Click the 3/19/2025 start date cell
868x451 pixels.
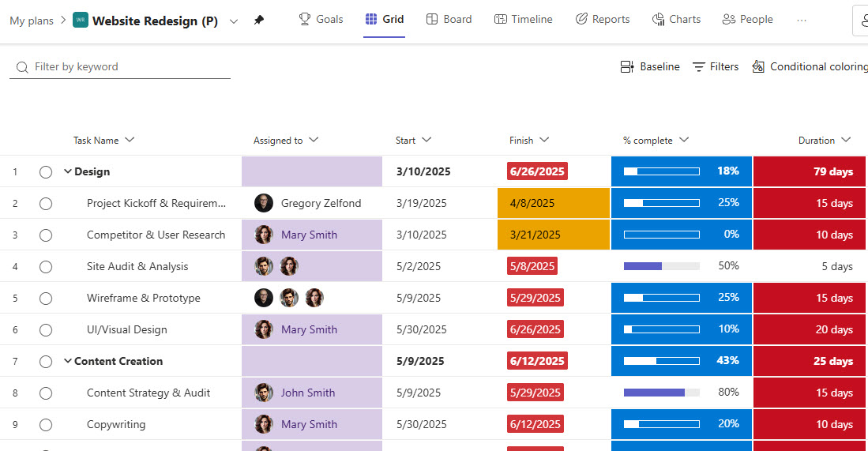pos(421,203)
